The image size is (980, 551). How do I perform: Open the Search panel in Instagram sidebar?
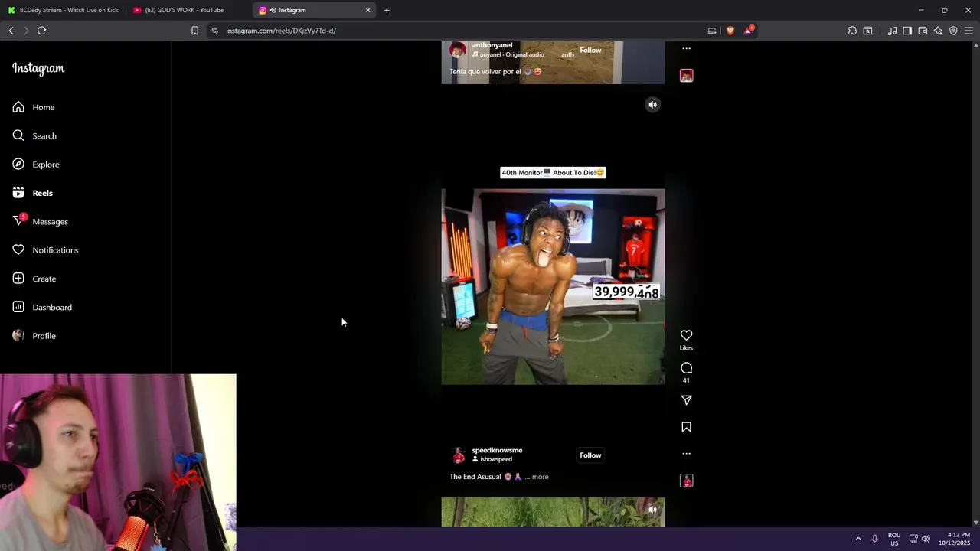click(34, 135)
